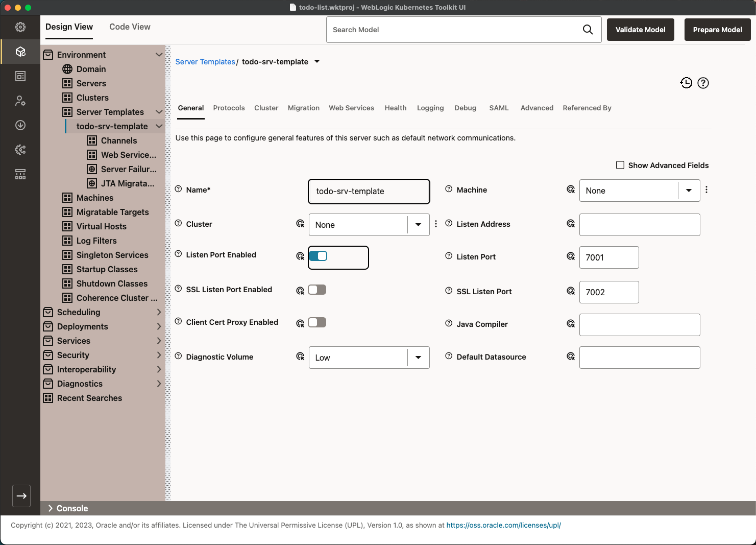Expand the Deployments section

pyautogui.click(x=159, y=326)
